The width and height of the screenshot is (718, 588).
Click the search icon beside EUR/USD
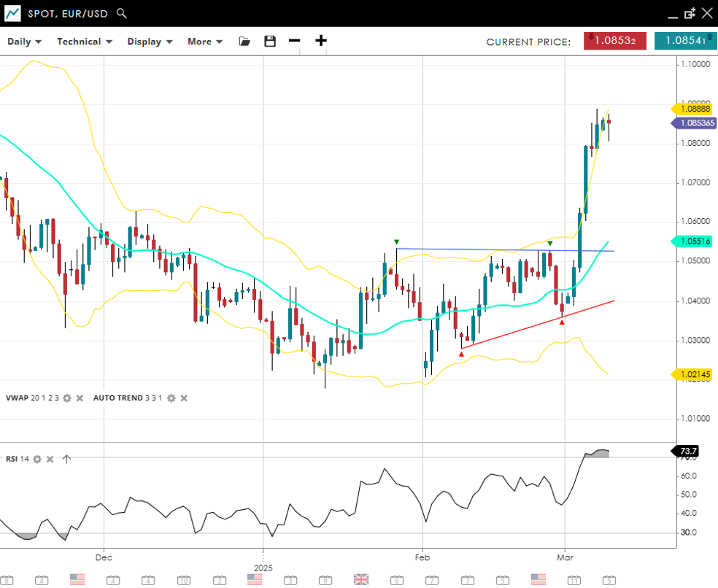(x=122, y=13)
